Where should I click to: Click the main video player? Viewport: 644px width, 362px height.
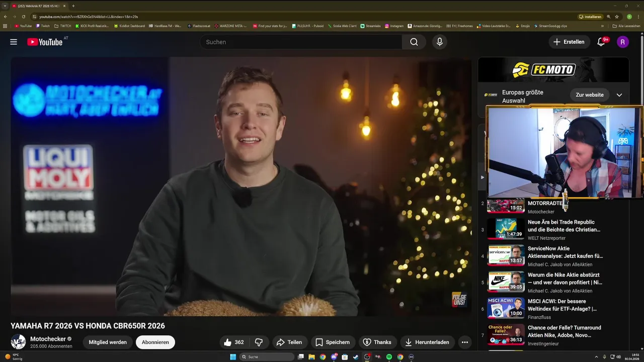[242, 187]
